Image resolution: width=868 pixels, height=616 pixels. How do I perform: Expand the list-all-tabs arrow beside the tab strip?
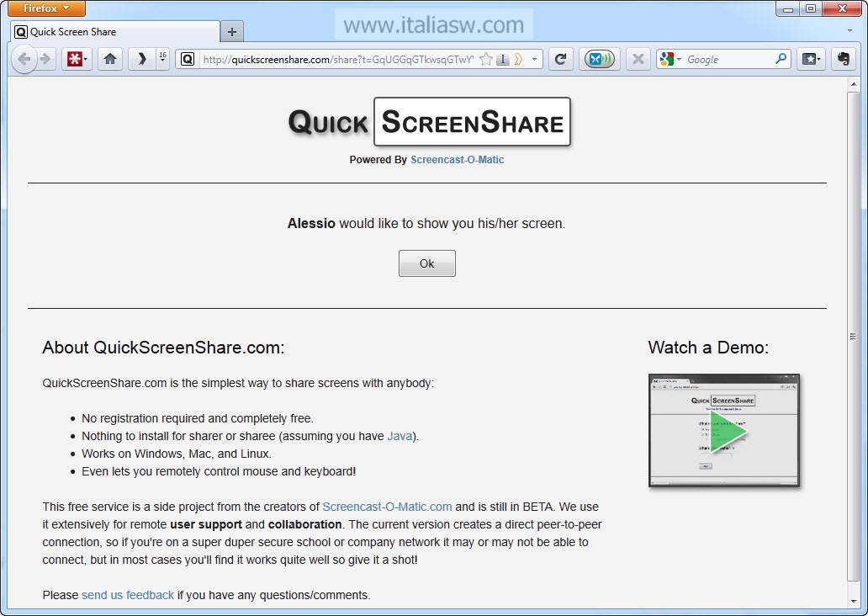(x=849, y=31)
